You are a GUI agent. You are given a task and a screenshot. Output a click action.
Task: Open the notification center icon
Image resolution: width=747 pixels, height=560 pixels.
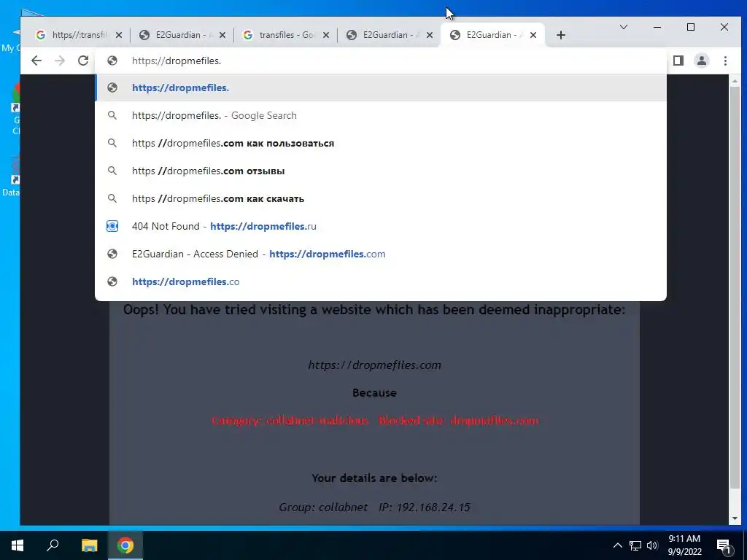(x=724, y=545)
